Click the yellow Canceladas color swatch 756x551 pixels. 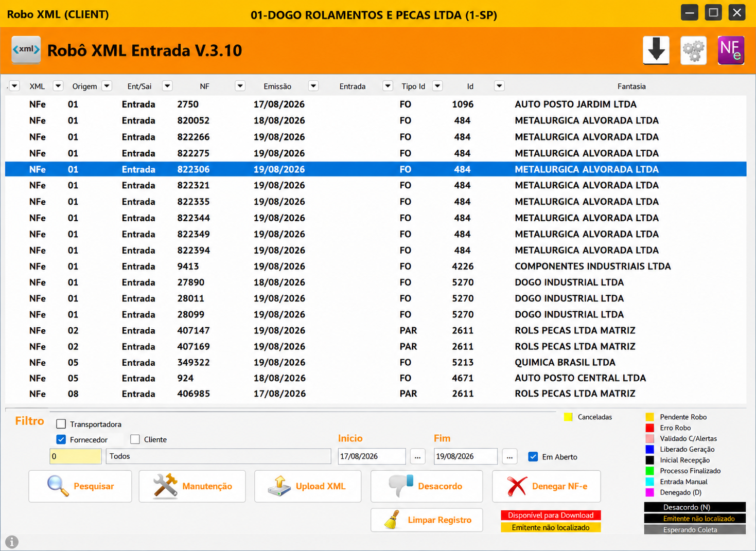pos(568,417)
